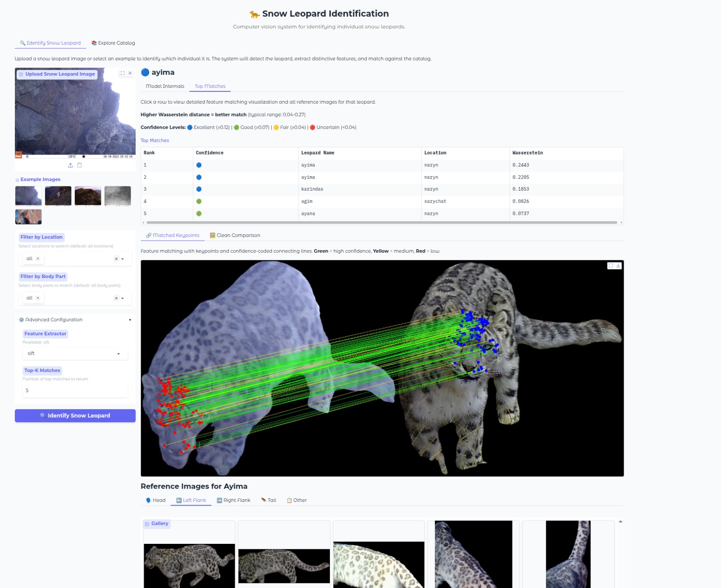
Task: View keypoints visualization in fullscreen
Action: click(611, 266)
